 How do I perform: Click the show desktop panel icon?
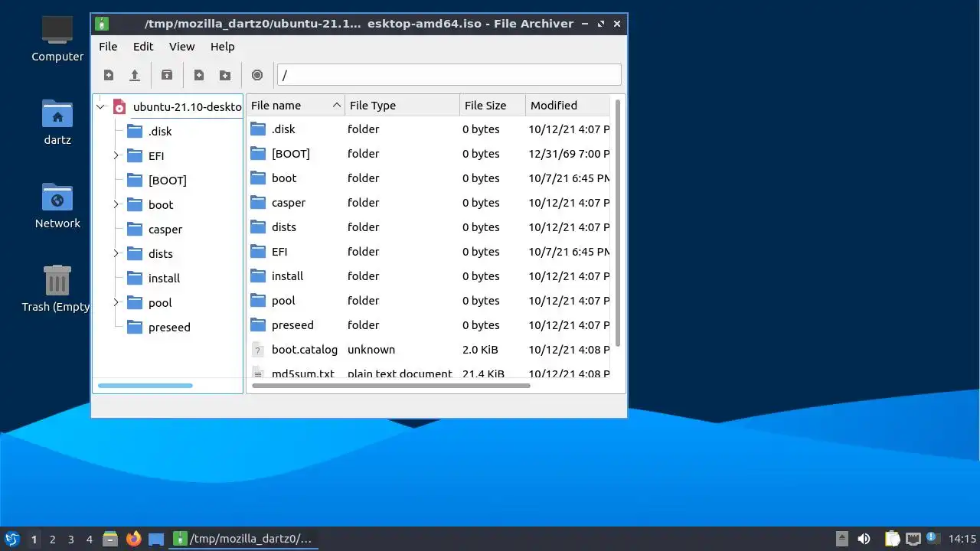point(156,539)
